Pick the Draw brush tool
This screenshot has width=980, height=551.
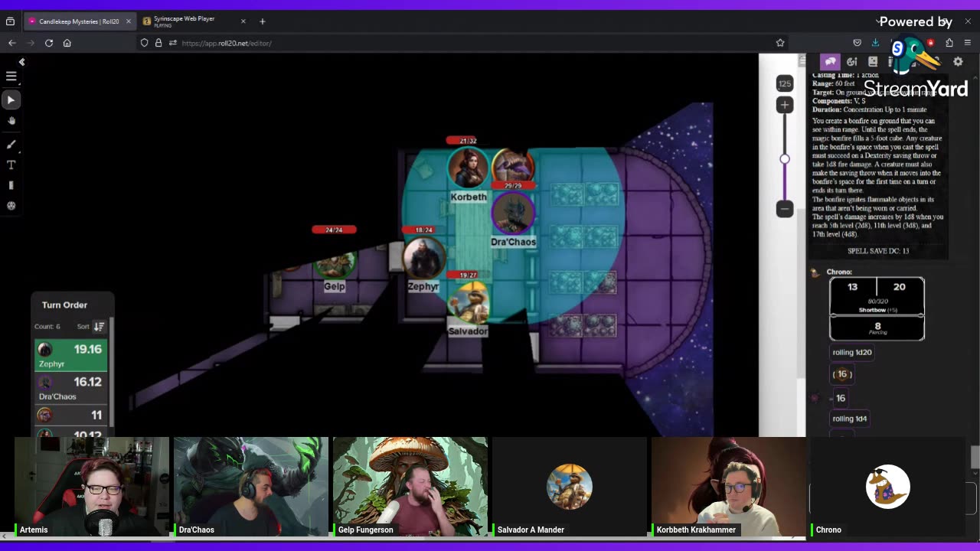(x=11, y=144)
